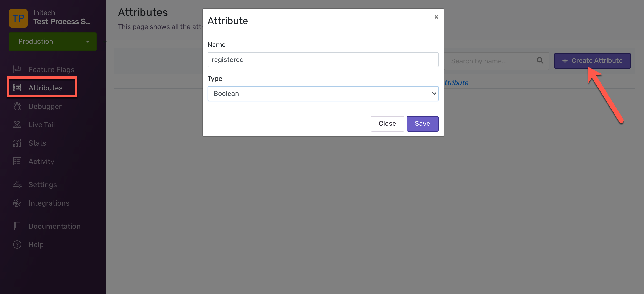Click the Integrations icon in sidebar
The image size is (644, 294).
click(17, 203)
